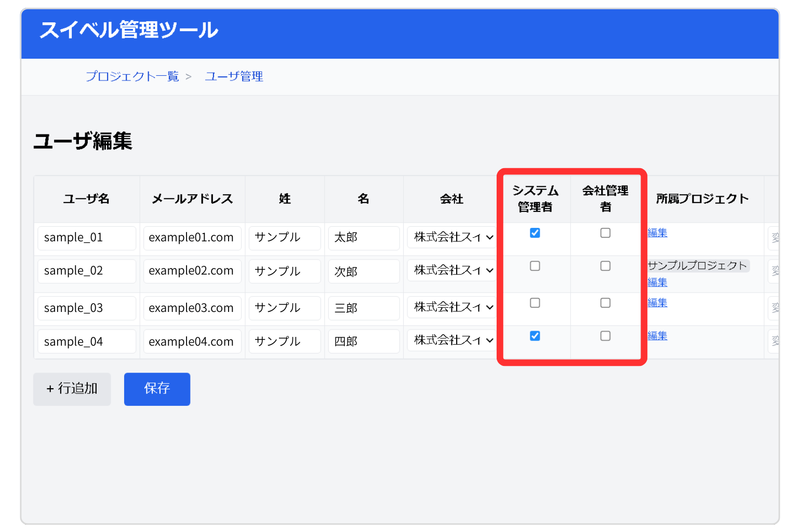The width and height of the screenshot is (799, 532).
Task: Open 会社 select for sample_03
Action: point(452,307)
